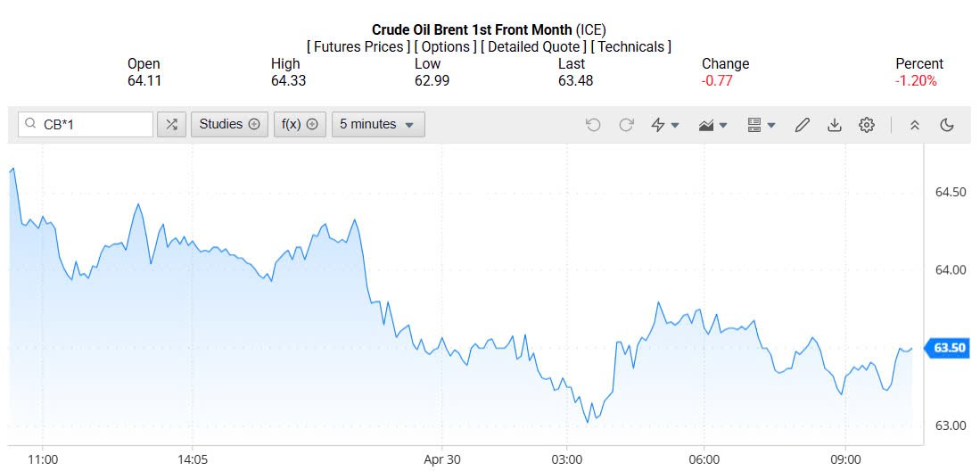Undo the last chart action

593,125
